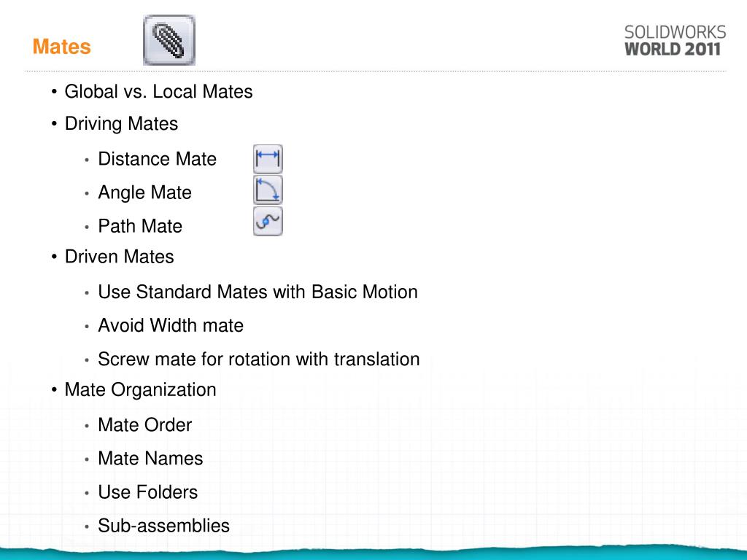747x560 pixels.
Task: Select the 'Driven Mates' bullet
Action: pyautogui.click(x=119, y=257)
